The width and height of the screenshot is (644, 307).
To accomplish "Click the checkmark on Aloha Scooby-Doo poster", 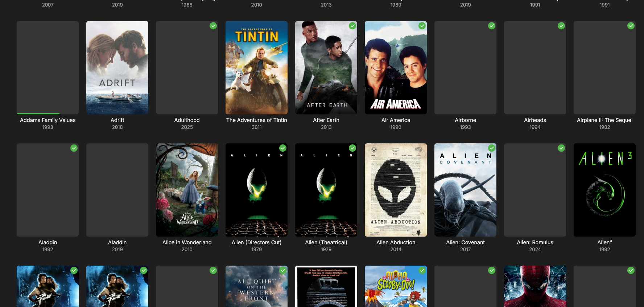I will (422, 270).
